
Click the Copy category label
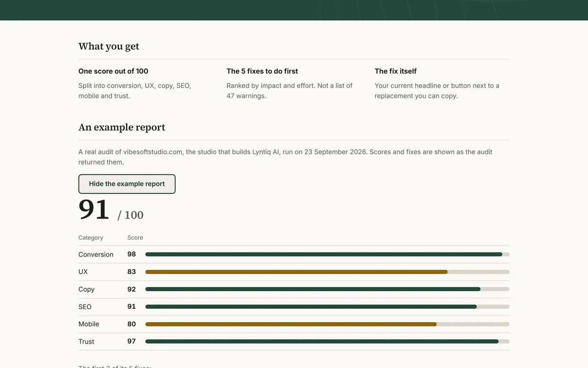click(86, 289)
